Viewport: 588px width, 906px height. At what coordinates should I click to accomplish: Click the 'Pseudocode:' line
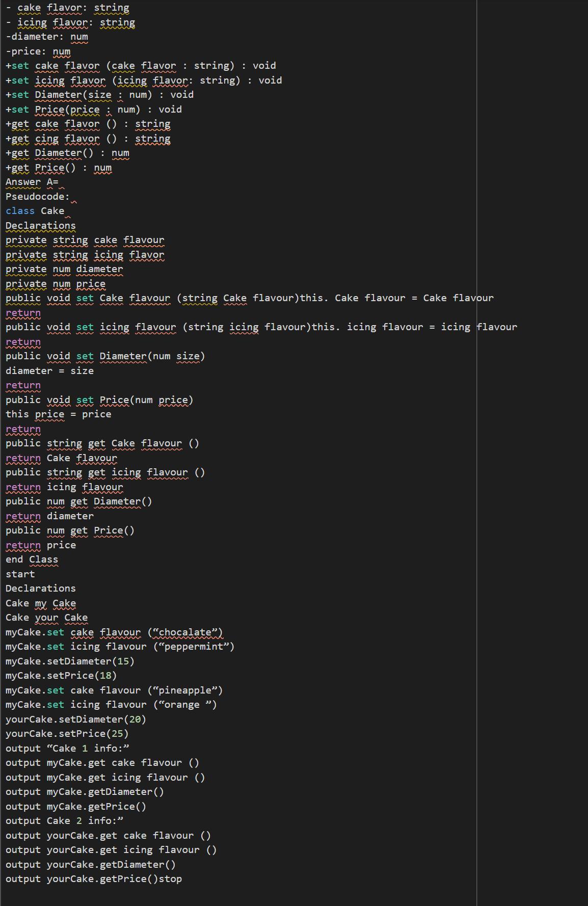[x=38, y=197]
